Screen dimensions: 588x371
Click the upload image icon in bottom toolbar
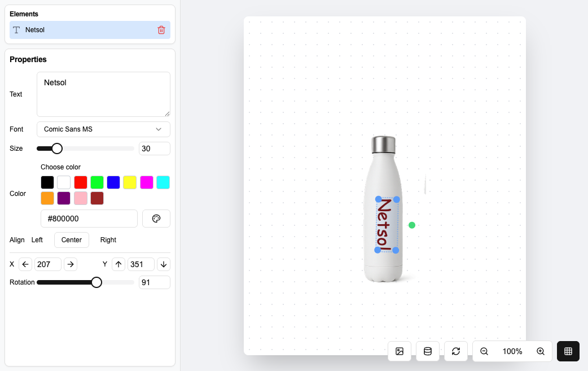click(x=400, y=351)
